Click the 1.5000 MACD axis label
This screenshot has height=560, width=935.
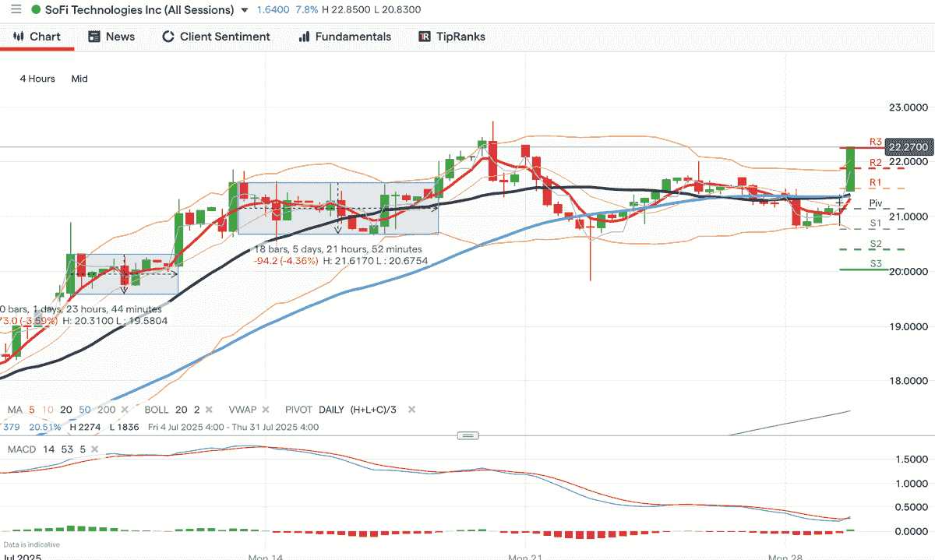(x=910, y=460)
